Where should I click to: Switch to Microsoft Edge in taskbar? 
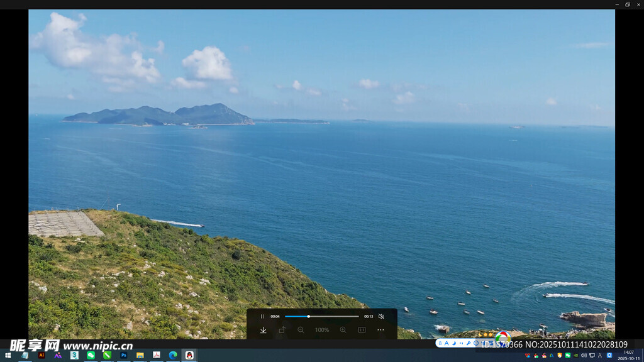(172, 355)
